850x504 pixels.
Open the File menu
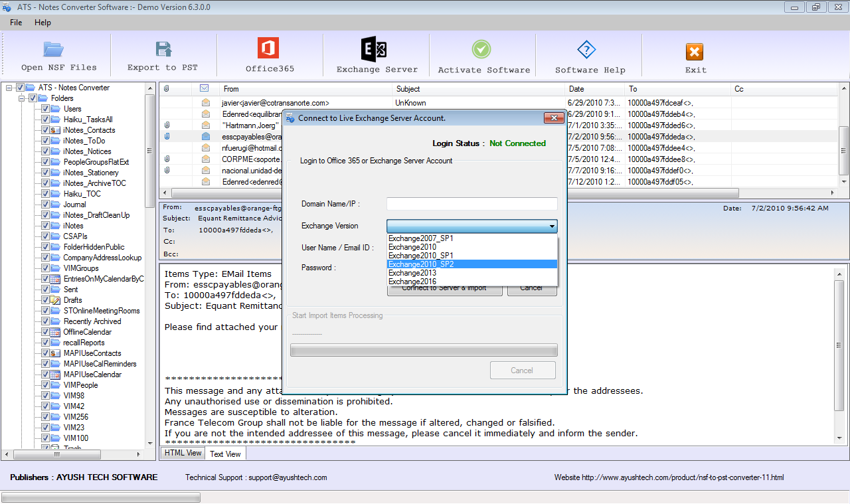16,23
